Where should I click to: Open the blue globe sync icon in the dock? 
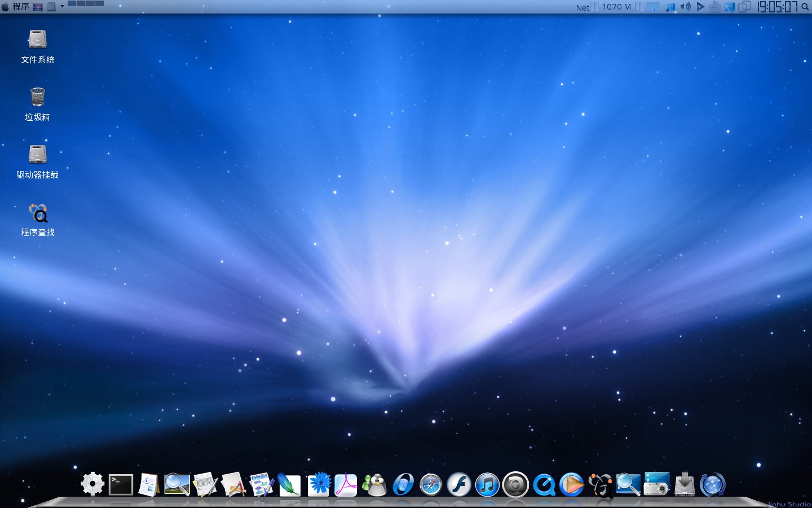pyautogui.click(x=713, y=484)
